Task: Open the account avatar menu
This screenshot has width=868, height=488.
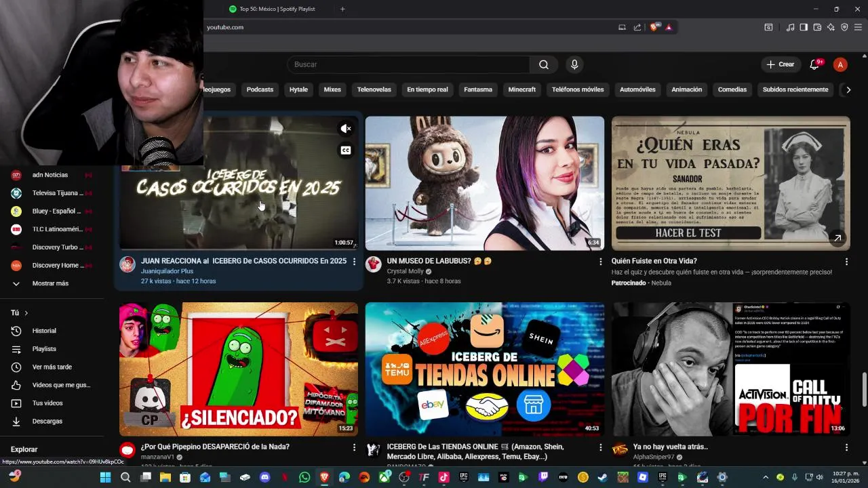Action: tap(840, 64)
